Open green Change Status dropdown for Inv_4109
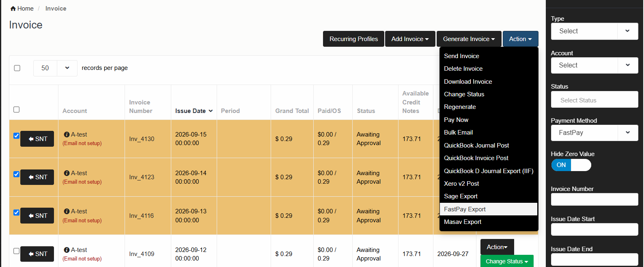 click(x=507, y=261)
